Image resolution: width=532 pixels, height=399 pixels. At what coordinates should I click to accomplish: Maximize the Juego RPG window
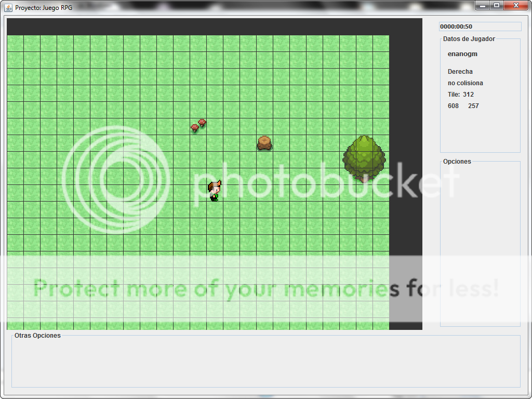click(x=497, y=5)
